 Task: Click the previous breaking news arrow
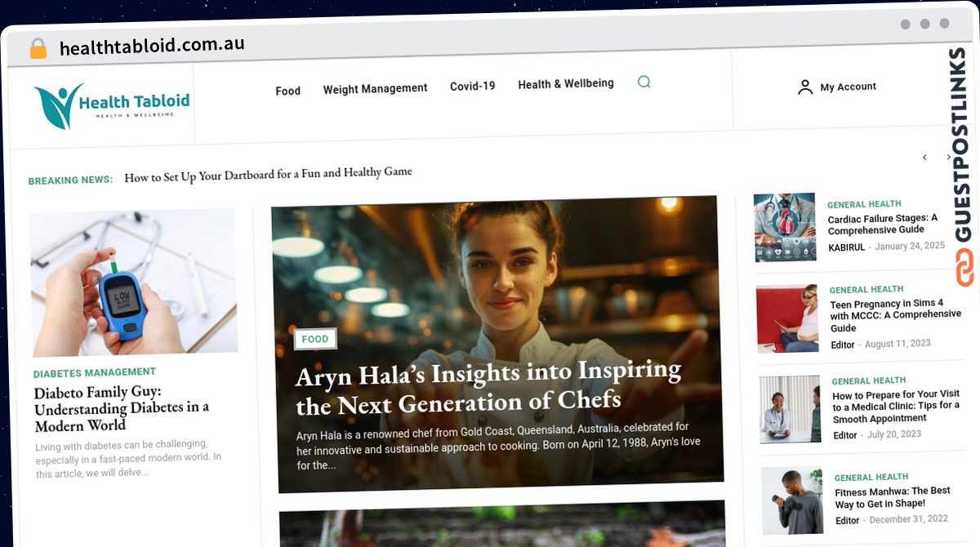(924, 158)
